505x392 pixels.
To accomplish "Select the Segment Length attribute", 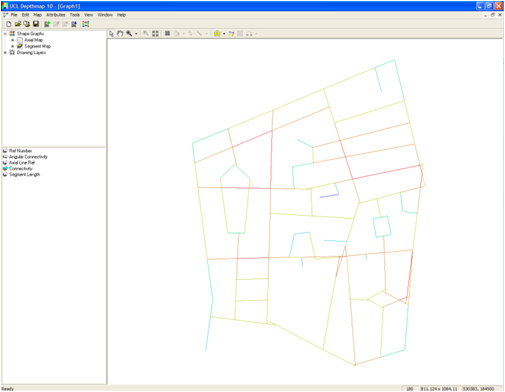I will [24, 175].
